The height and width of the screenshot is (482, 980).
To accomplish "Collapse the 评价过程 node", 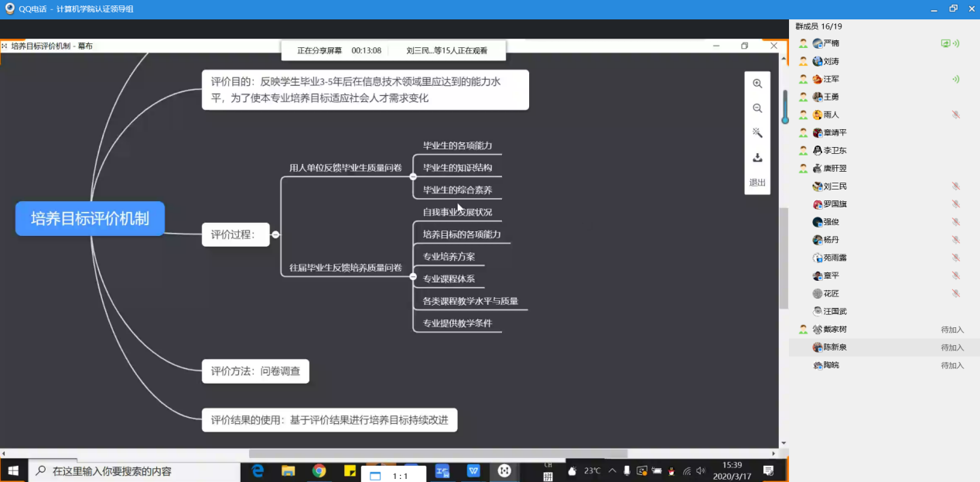I will tap(275, 234).
